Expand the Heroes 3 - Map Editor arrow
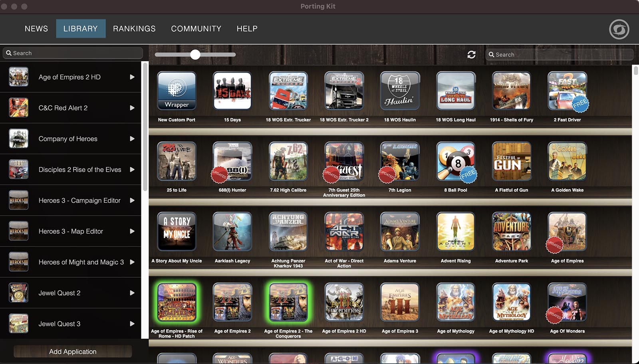The width and height of the screenshot is (639, 364). pos(132,231)
